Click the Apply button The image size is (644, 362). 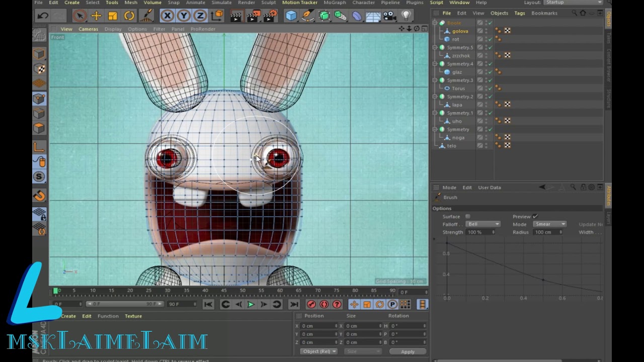coord(408,351)
